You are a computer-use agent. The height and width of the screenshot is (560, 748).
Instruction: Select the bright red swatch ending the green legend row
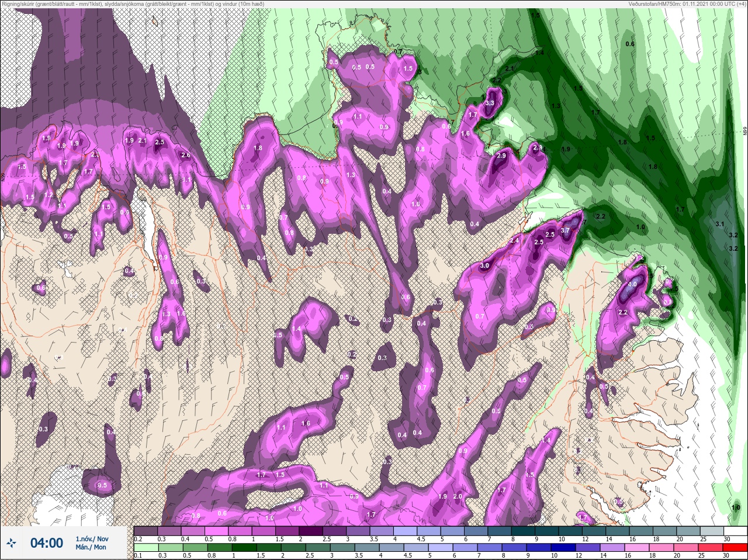[x=735, y=548]
